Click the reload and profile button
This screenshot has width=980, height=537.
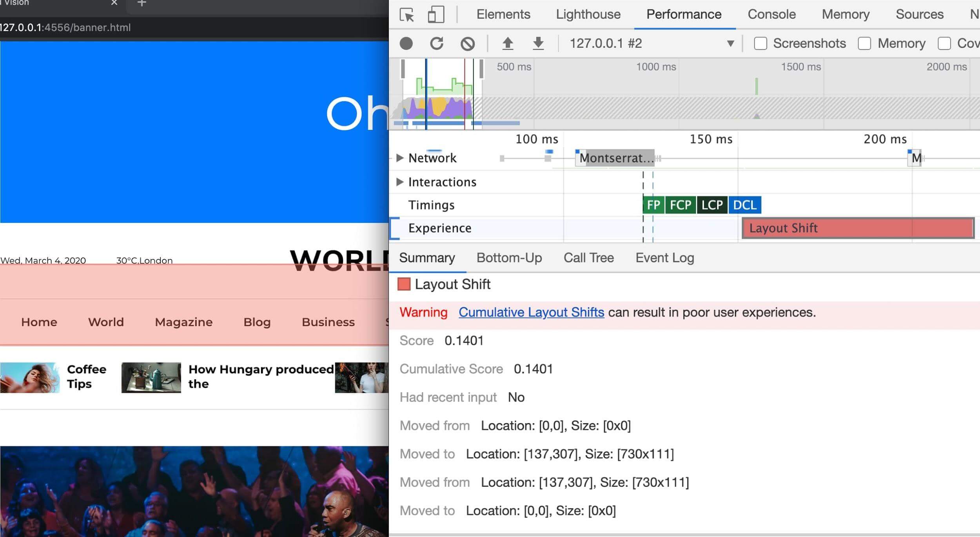coord(437,43)
